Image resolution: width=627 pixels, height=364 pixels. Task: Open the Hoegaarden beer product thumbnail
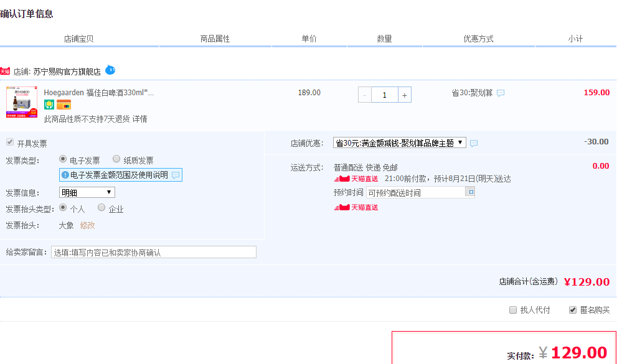click(x=22, y=102)
